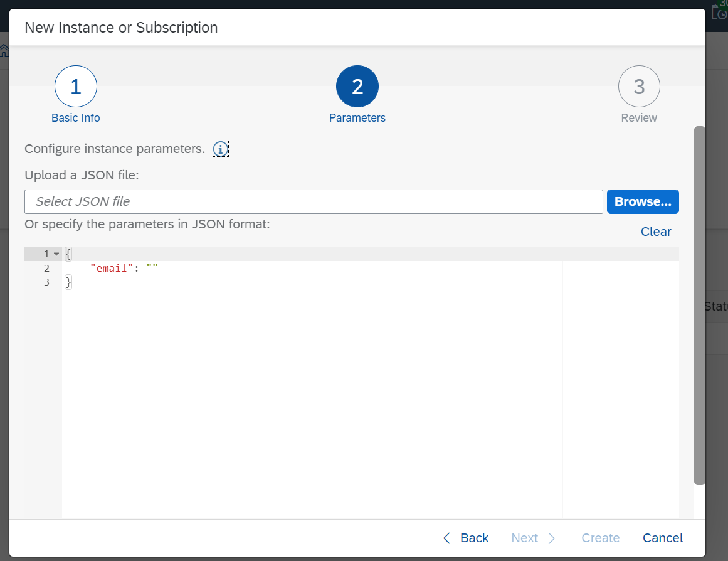Click the Select JSON file input field
The height and width of the screenshot is (561, 728).
point(314,201)
